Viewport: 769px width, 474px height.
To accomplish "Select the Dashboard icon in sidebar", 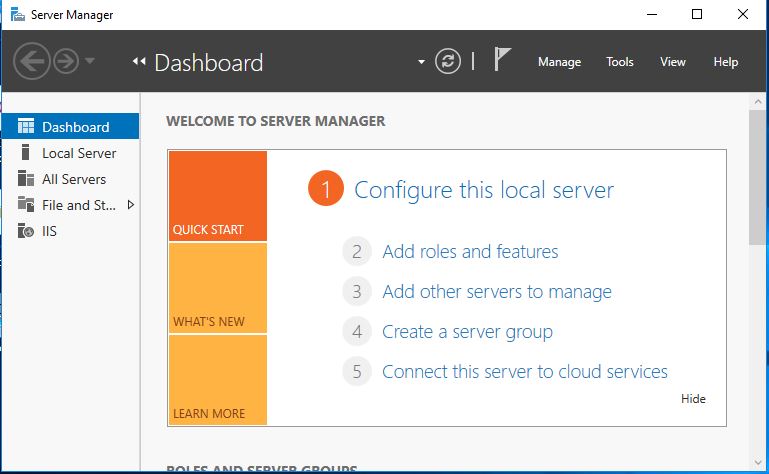I will 26,127.
